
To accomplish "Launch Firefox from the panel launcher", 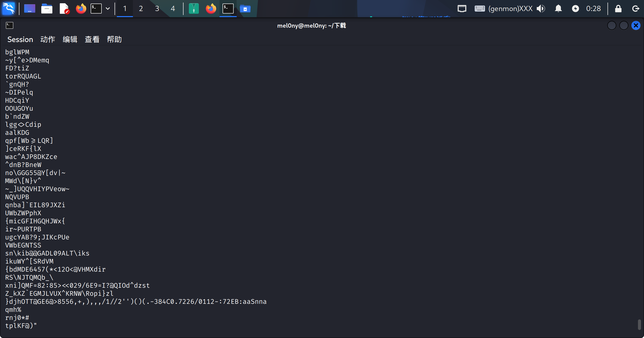I will (81, 9).
